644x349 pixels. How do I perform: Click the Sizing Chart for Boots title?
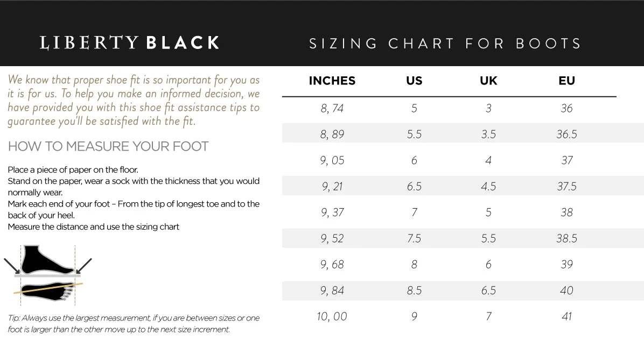pyautogui.click(x=445, y=44)
